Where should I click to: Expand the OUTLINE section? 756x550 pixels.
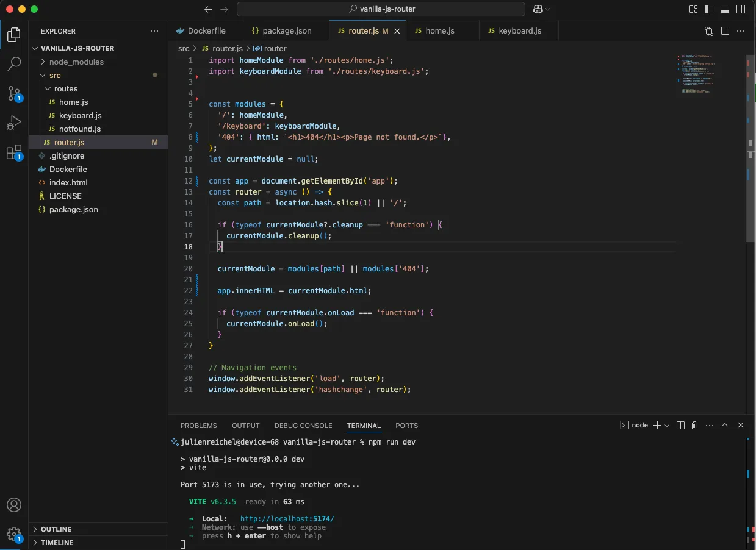point(98,529)
